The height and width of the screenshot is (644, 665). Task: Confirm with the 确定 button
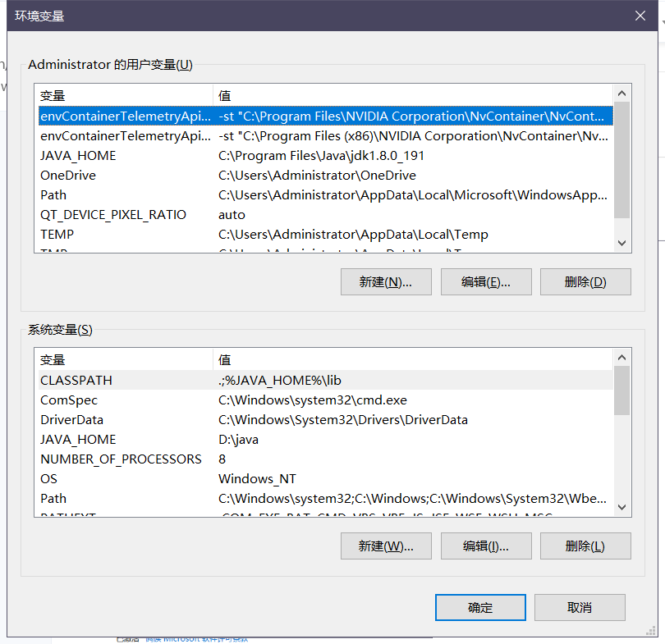[480, 608]
